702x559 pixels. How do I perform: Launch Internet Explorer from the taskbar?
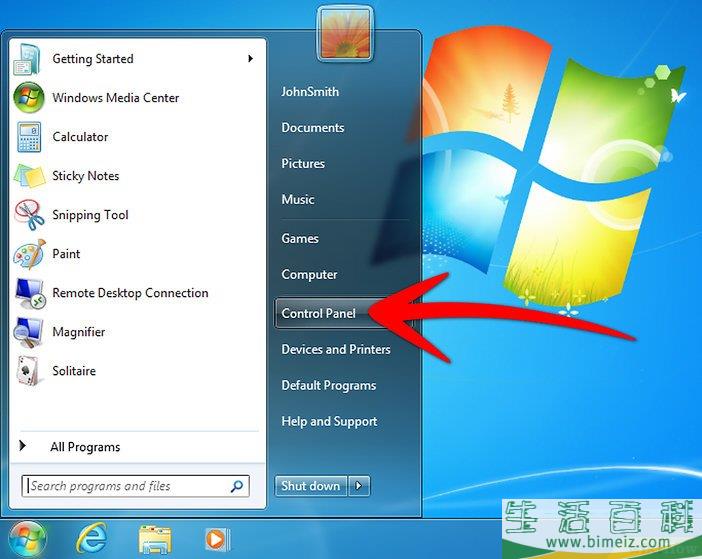[92, 538]
